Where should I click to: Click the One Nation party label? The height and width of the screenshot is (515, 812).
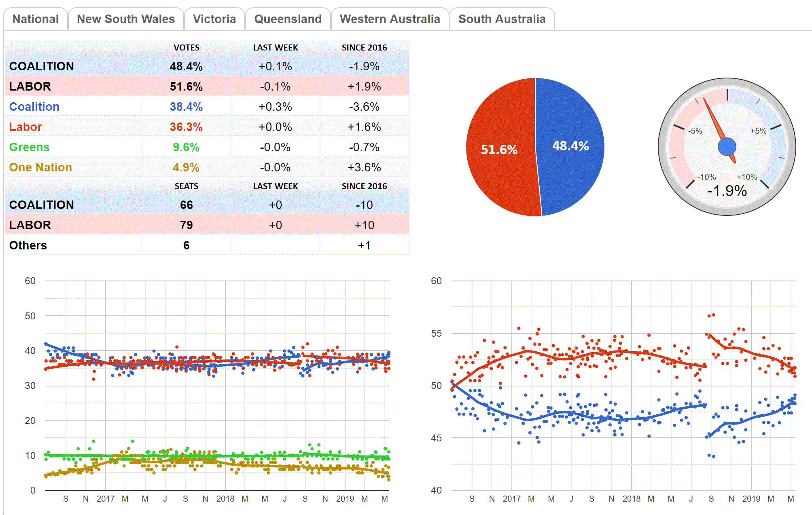click(40, 167)
